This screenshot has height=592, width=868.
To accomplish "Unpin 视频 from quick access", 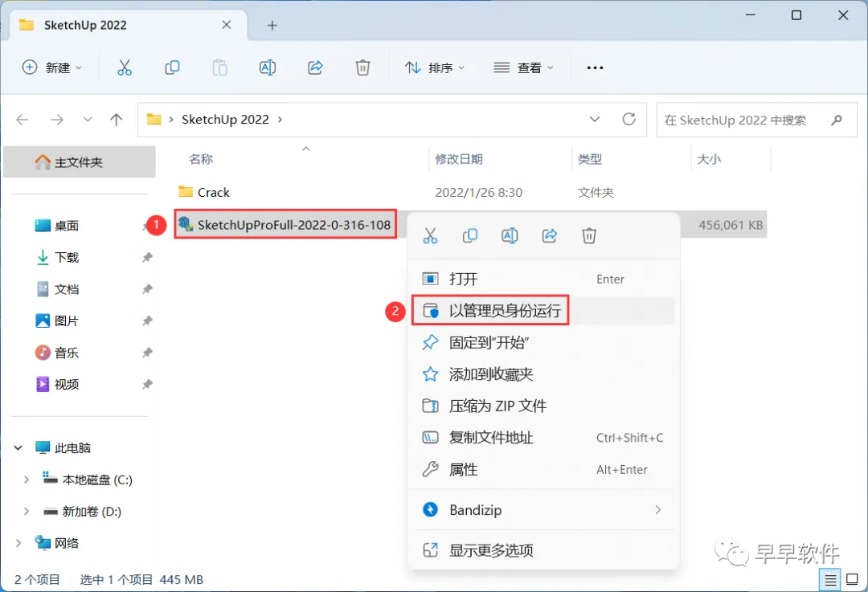I will click(x=147, y=384).
